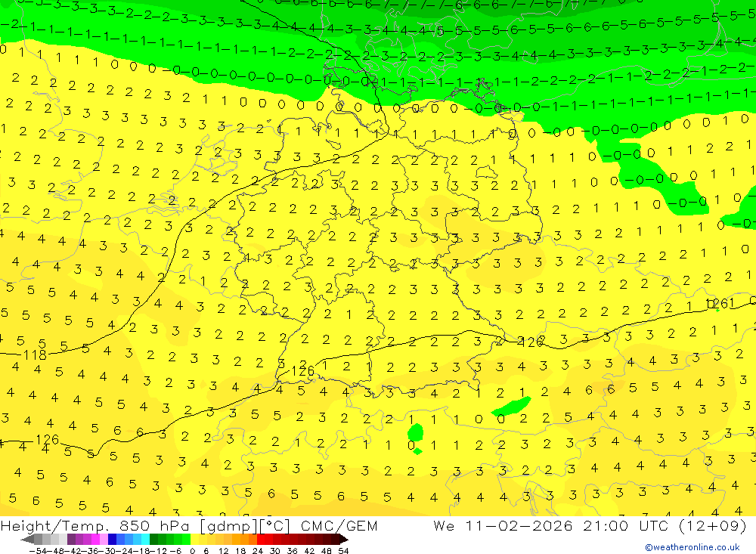Click the dark right arrow of color scale

pyautogui.click(x=344, y=539)
